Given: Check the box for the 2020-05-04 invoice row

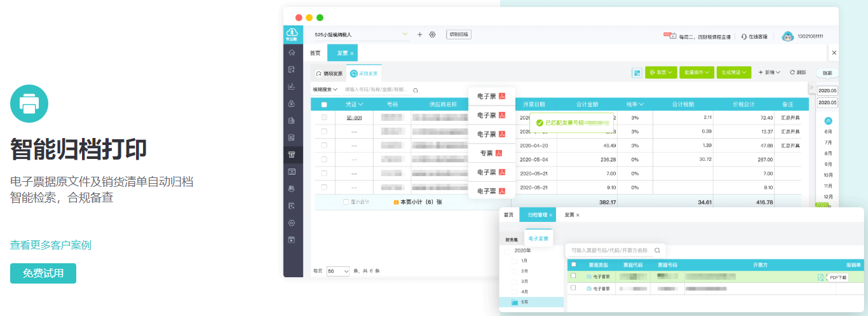Looking at the screenshot, I should 324,160.
